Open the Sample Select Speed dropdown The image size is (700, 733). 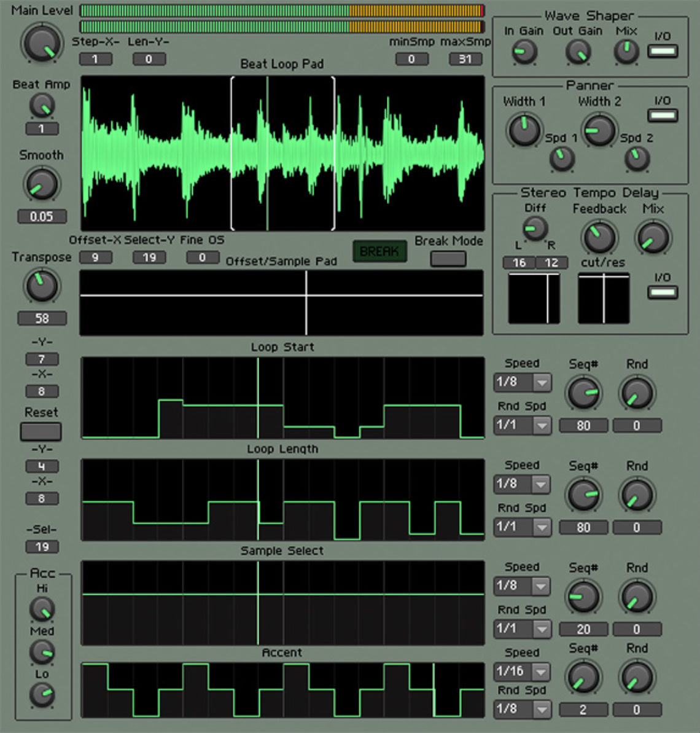click(523, 586)
